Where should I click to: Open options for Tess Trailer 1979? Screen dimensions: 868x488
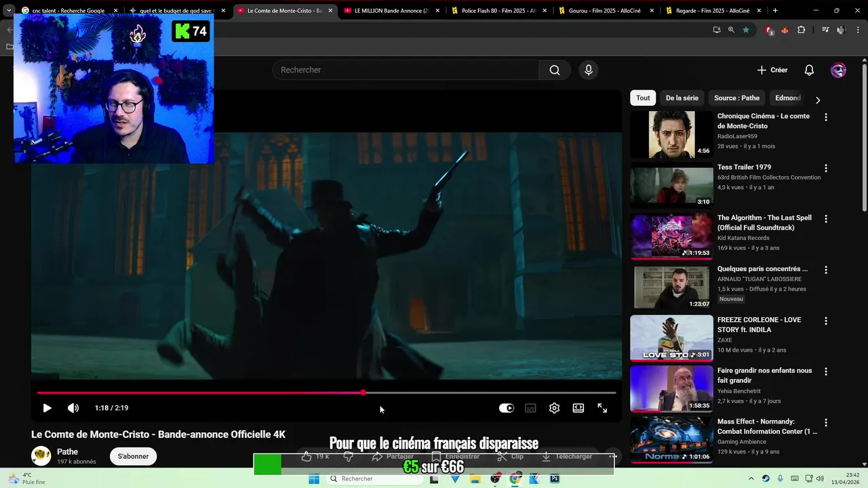tap(825, 168)
